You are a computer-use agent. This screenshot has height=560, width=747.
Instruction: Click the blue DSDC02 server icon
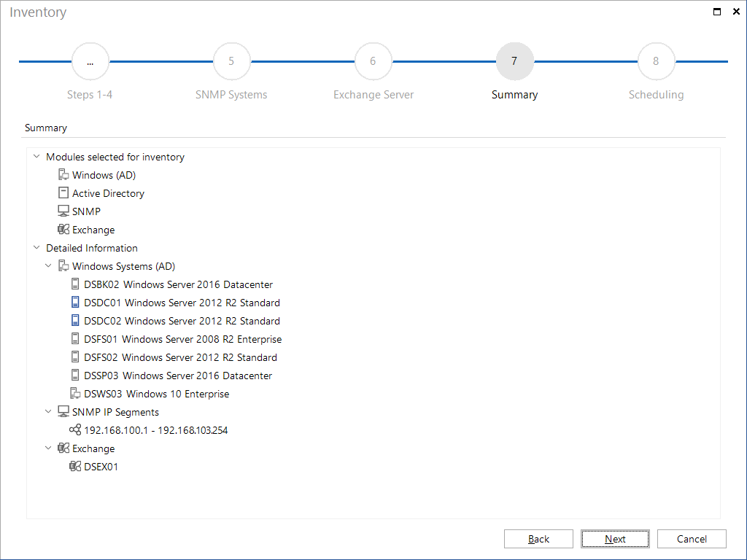pos(75,321)
